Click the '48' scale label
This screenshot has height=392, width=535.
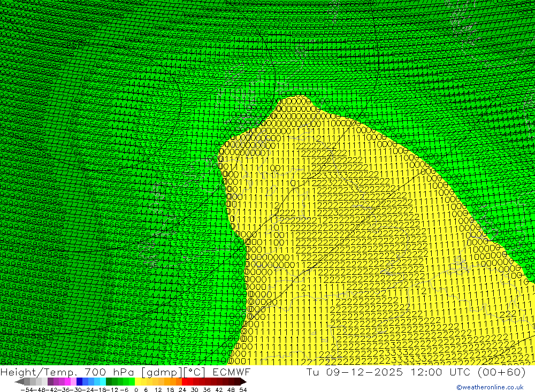[x=231, y=390]
